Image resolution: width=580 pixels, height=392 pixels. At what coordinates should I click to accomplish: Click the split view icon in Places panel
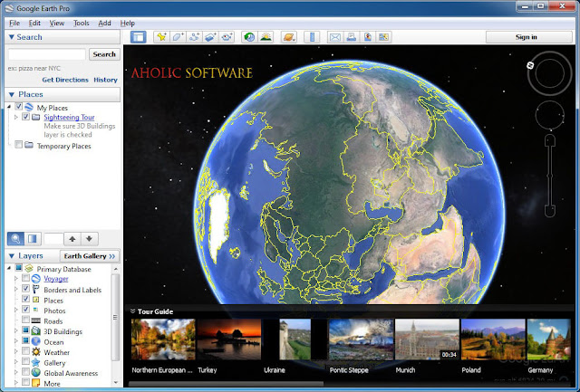[x=33, y=239]
